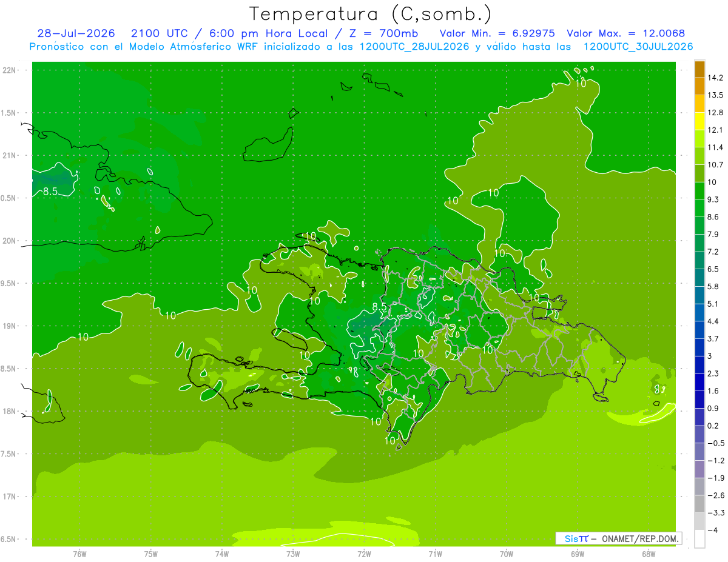Click the blue legend swatch between 3.7 and 4.4

699,330
